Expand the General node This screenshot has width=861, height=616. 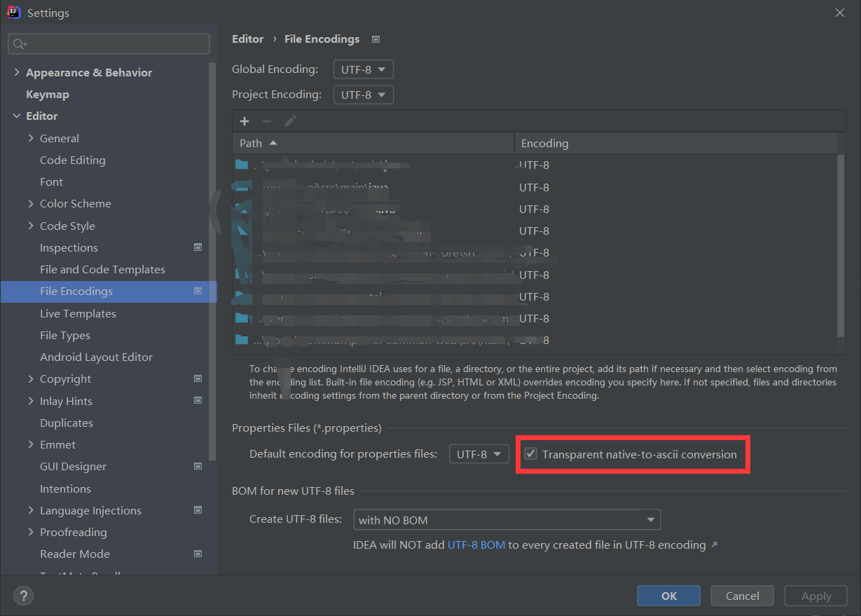pos(31,138)
